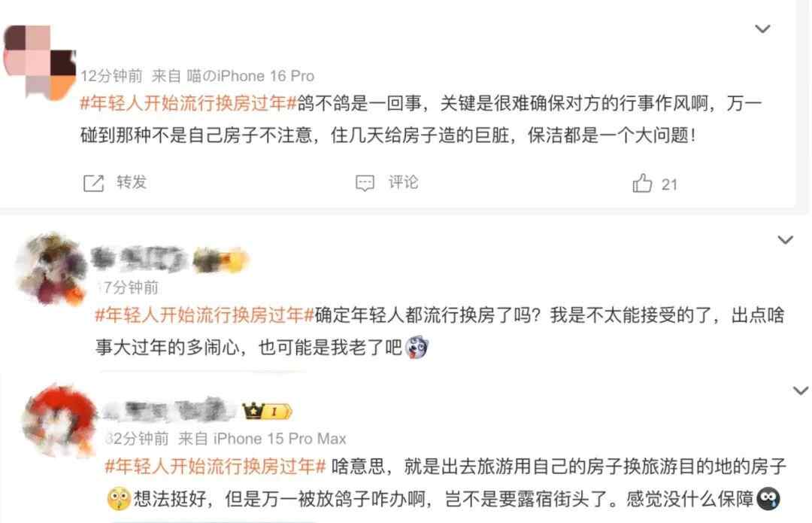812x523 pixels.
Task: Open hashtag 年轻人开始流行换房过年 in first post
Action: point(189,104)
